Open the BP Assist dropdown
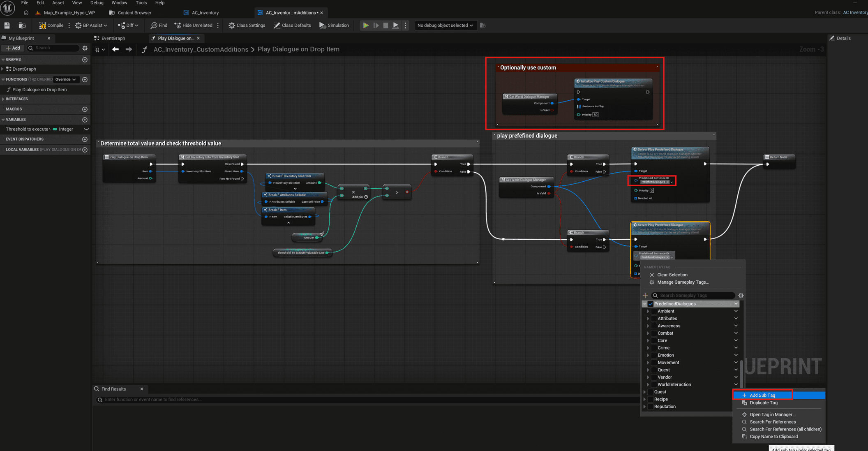 [91, 25]
